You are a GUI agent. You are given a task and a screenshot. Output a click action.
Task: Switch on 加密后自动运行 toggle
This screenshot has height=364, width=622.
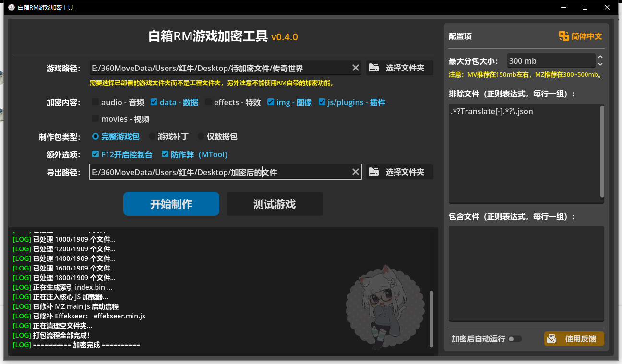515,339
